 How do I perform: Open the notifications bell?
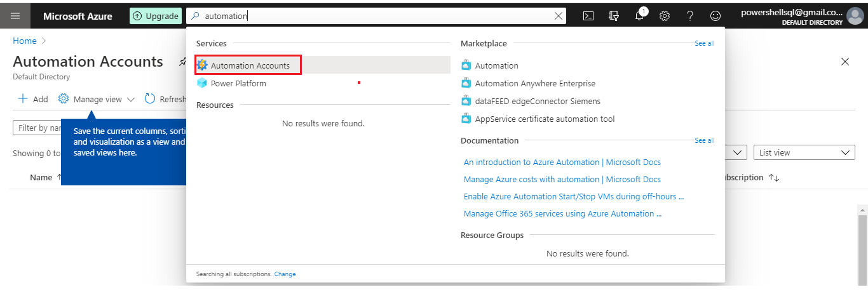[x=639, y=16]
